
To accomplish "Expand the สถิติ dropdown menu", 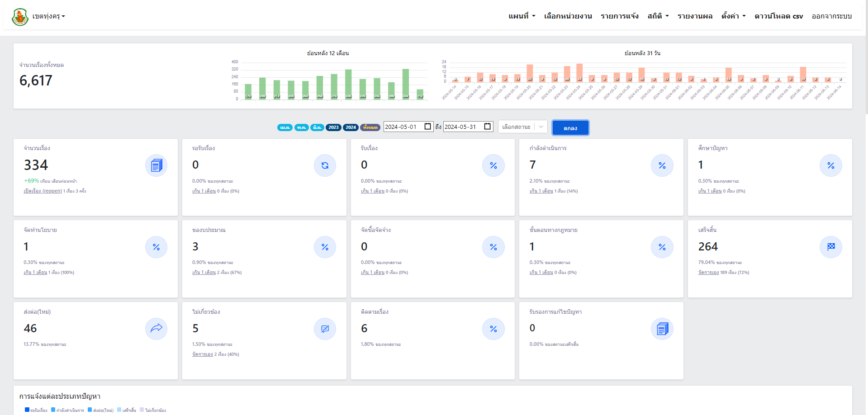I will [x=658, y=16].
